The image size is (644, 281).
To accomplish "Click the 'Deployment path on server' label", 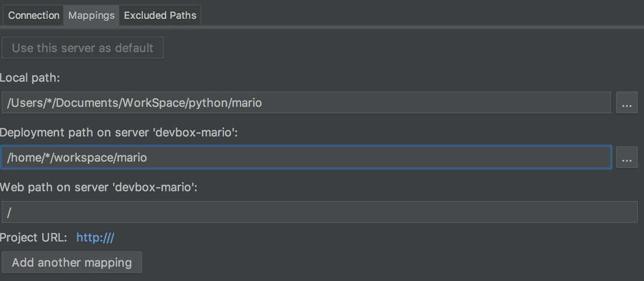I will point(119,132).
